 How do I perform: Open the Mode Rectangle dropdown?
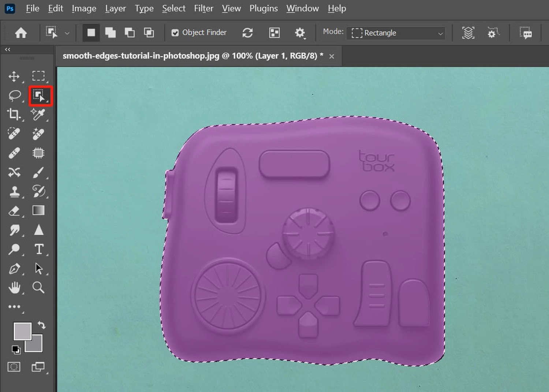point(396,33)
